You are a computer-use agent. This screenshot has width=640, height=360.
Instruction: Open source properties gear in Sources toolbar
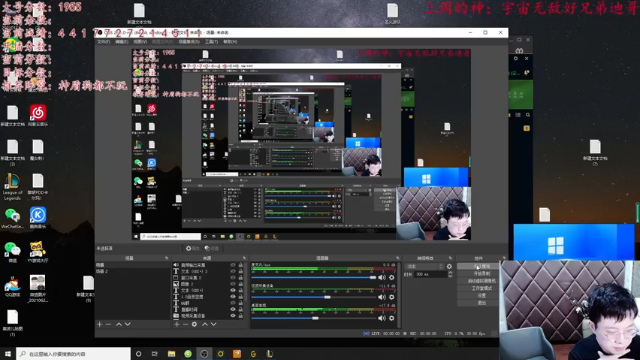coord(194,324)
